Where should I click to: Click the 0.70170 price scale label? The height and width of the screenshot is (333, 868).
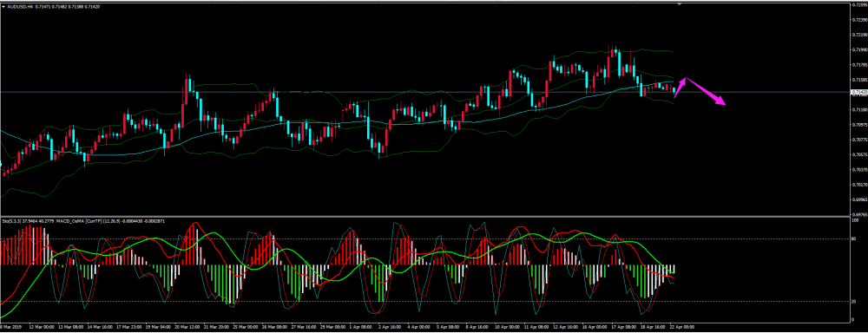pos(859,184)
